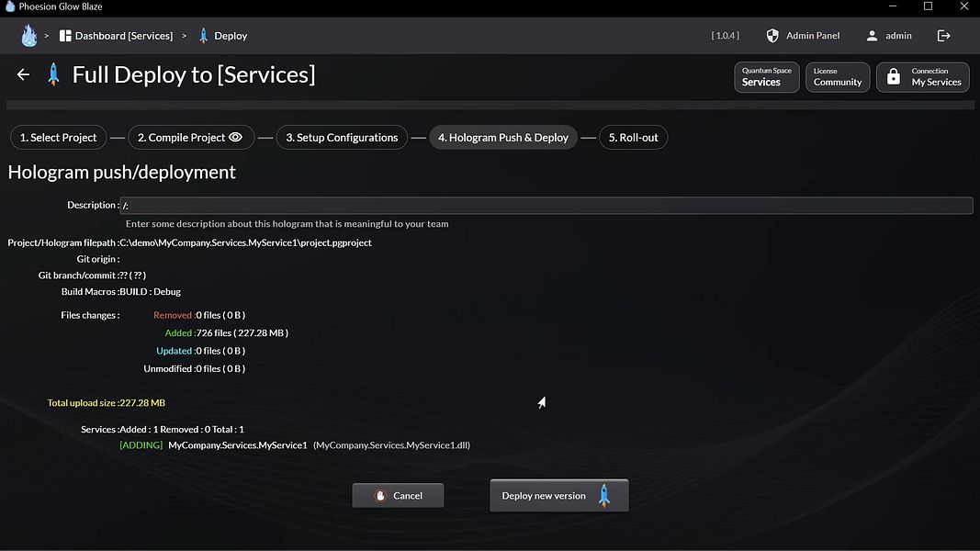980x551 pixels.
Task: Click Deploy new version button
Action: (x=558, y=495)
